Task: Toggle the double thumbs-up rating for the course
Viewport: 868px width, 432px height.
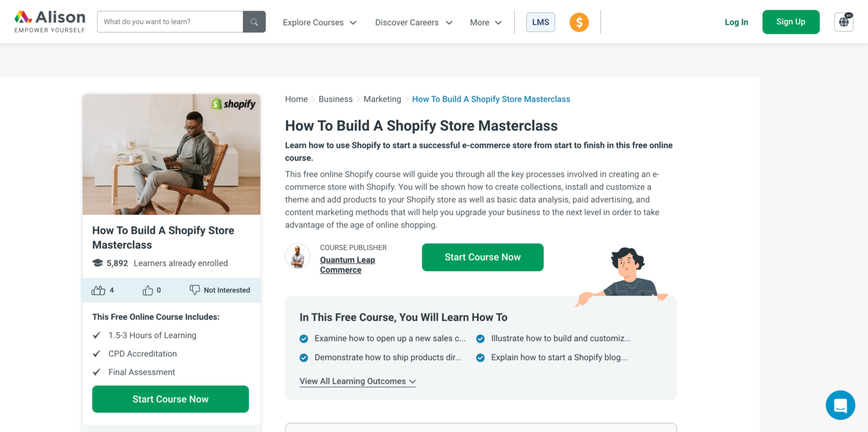Action: tap(99, 290)
